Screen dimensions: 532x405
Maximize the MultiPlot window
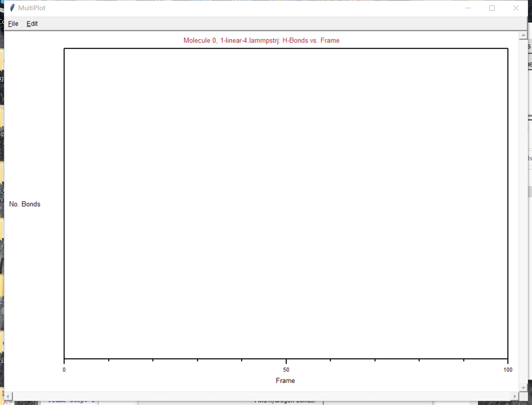[x=492, y=8]
